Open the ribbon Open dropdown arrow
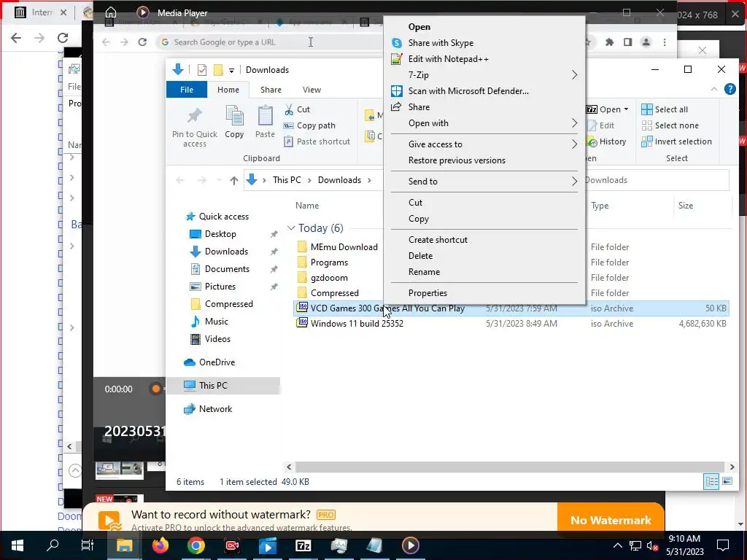Image resolution: width=747 pixels, height=560 pixels. [x=626, y=109]
